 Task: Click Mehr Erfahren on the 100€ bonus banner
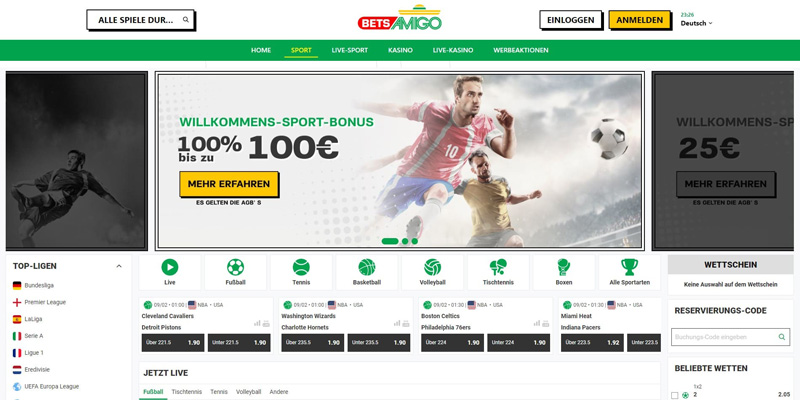(229, 184)
